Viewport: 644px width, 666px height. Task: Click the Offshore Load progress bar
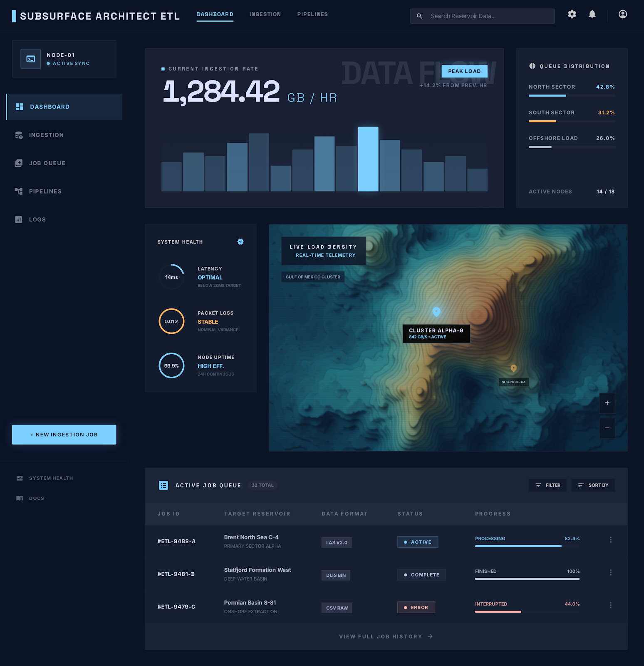pos(572,147)
